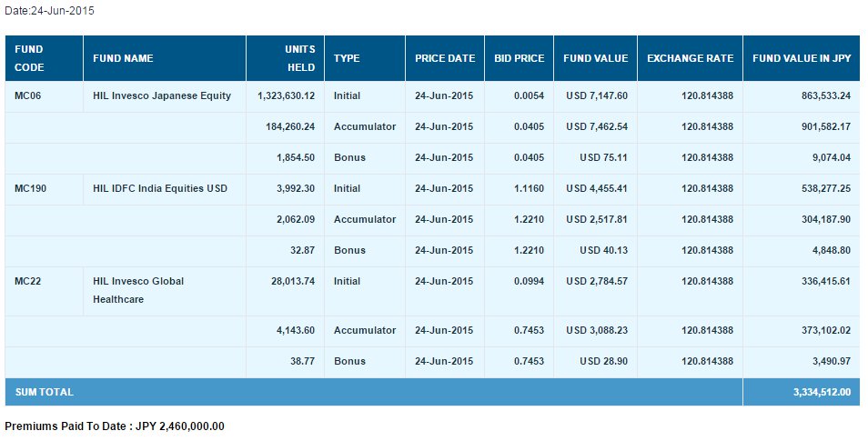Click HIL Invesco Global Healthcare fund name
The width and height of the screenshot is (868, 441).
coord(138,290)
